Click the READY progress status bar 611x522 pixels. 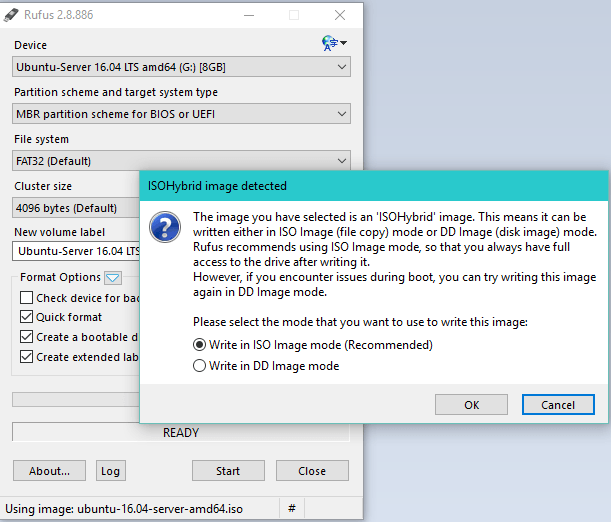click(x=181, y=432)
